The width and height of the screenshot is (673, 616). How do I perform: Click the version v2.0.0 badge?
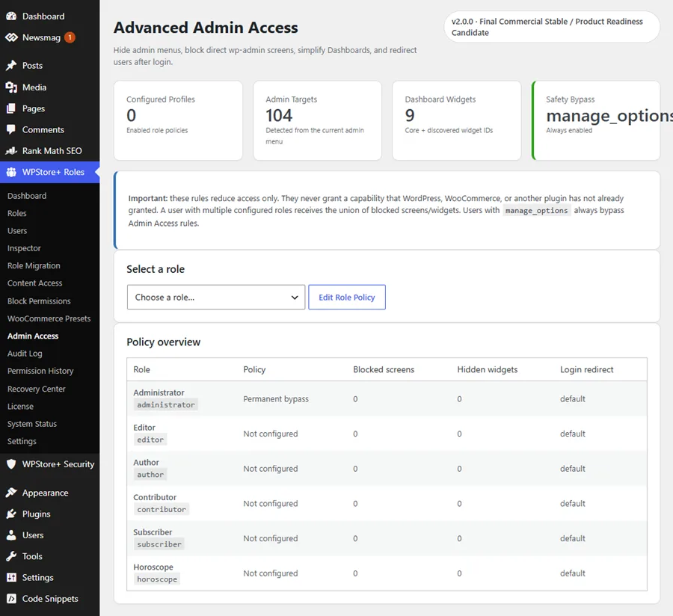552,27
